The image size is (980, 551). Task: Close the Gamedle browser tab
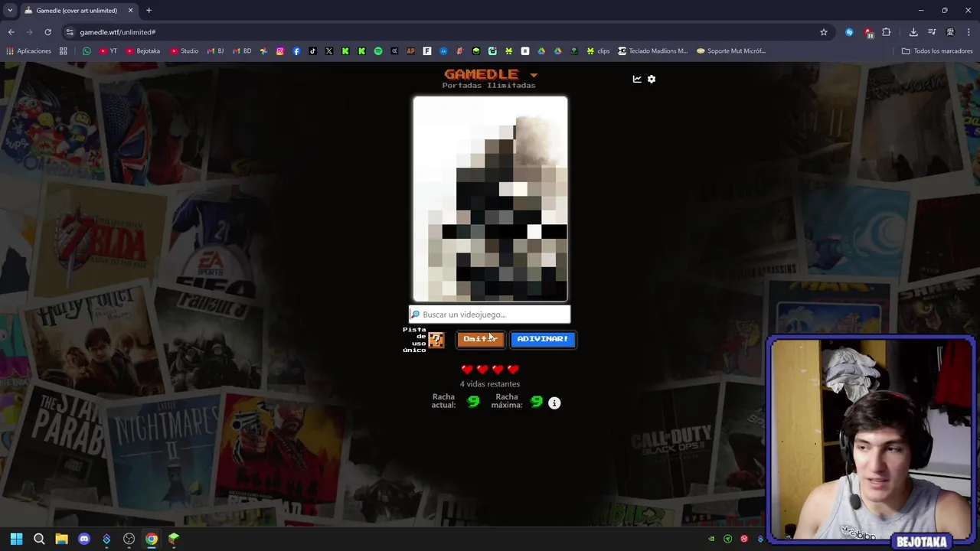(x=130, y=11)
